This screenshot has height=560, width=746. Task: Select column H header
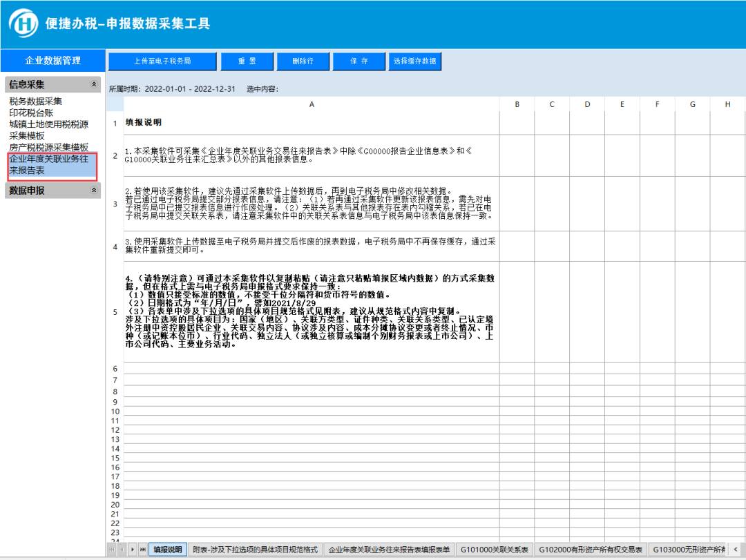728,104
